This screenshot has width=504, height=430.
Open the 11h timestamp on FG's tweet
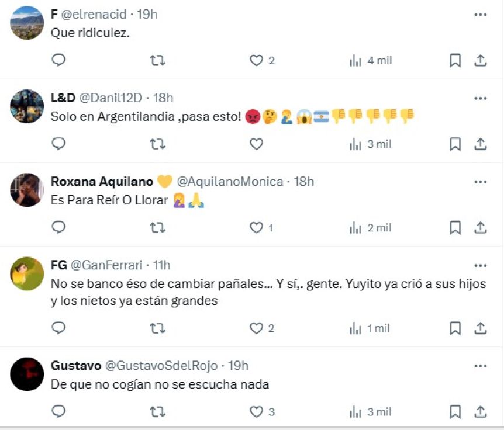(x=161, y=265)
